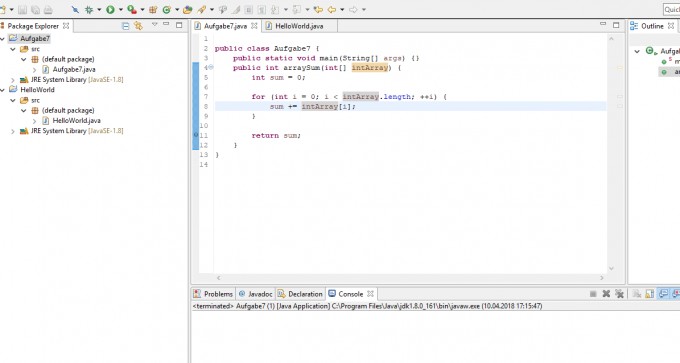The image size is (680, 363).
Task: Select the Aufgabe7 project
Action: (x=35, y=39)
